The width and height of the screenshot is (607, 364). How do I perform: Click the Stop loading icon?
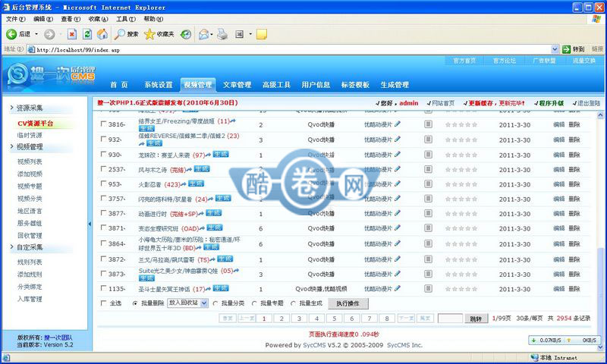(72, 34)
